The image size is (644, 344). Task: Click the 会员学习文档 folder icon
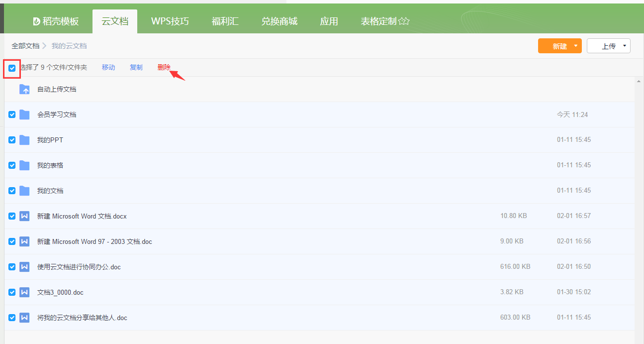[24, 115]
